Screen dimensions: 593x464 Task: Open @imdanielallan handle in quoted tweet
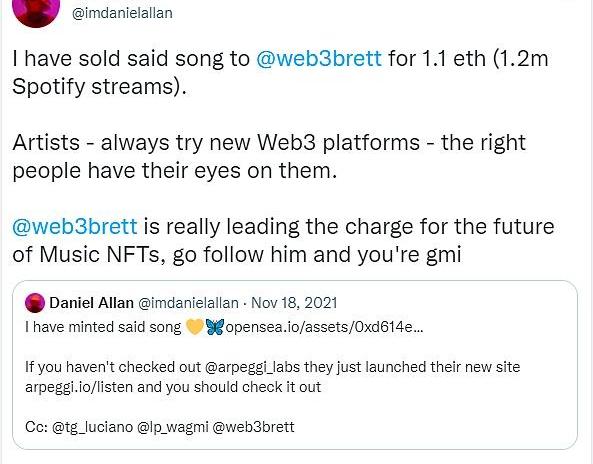tap(188, 303)
